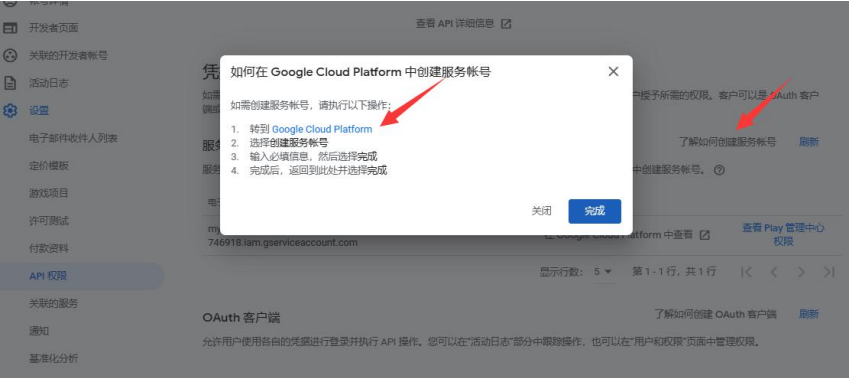
Task: Select 设置 in the sidebar
Action: tap(39, 111)
